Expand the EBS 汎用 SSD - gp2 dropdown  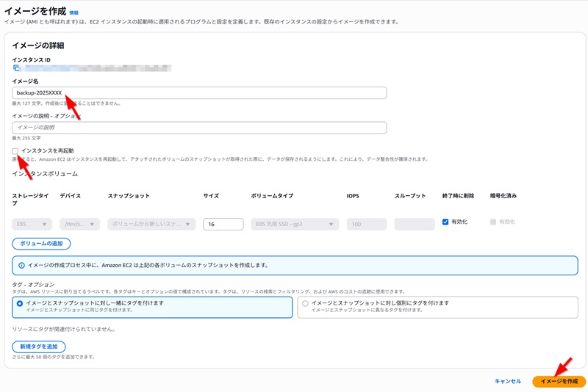pos(294,225)
